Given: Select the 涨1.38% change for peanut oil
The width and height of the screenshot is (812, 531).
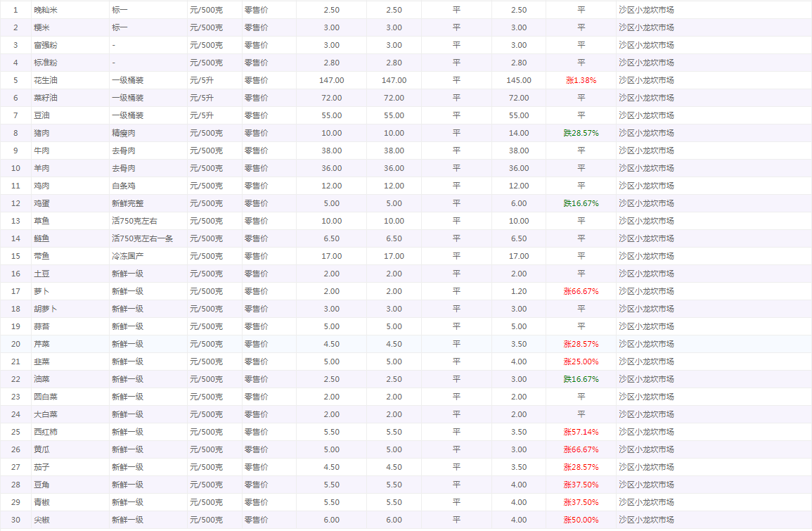Looking at the screenshot, I should click(x=581, y=80).
